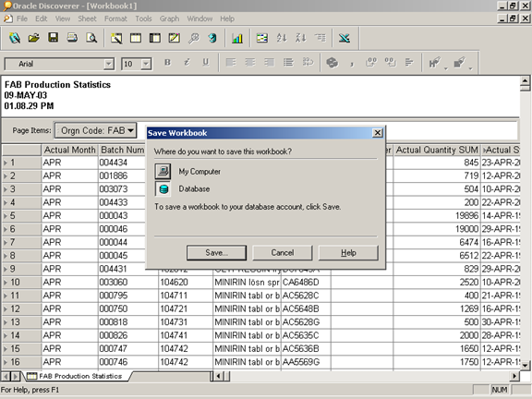Open the background color dropdown arrow
Viewport: 532px width, 399px height.
(471, 68)
